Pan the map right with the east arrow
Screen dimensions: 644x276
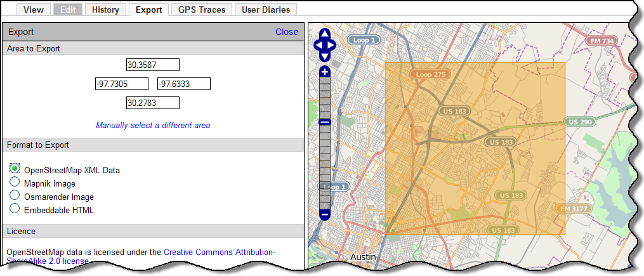[331, 45]
